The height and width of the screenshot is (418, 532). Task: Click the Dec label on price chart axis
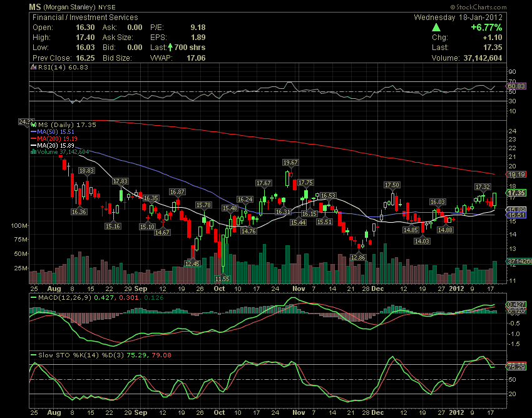377,288
